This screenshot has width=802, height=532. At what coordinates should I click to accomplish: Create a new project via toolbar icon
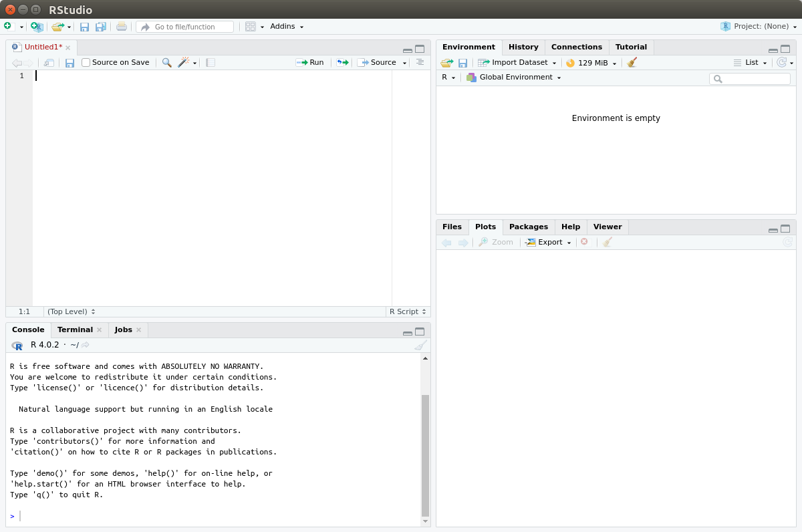pos(37,27)
